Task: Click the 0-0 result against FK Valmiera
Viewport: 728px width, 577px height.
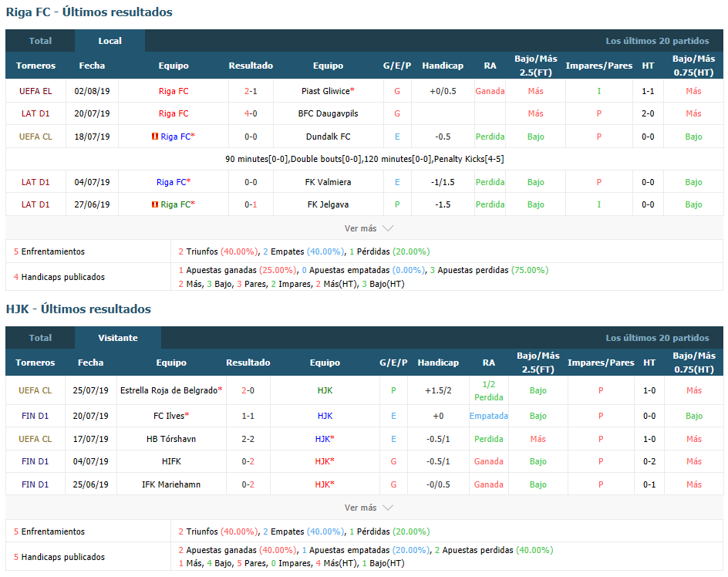Action: coord(251,182)
